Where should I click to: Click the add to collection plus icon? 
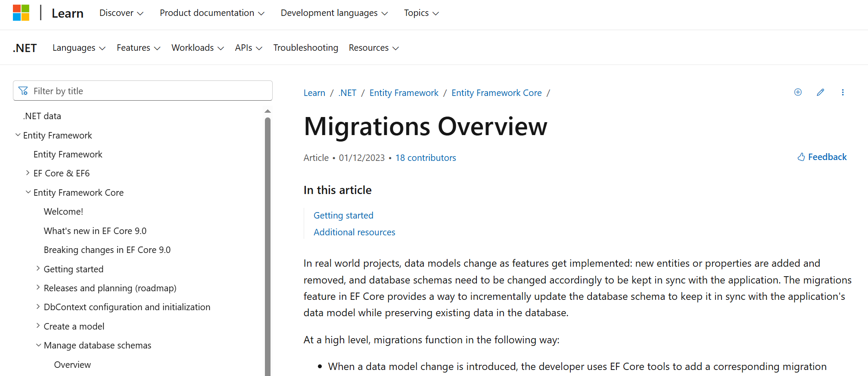tap(798, 92)
